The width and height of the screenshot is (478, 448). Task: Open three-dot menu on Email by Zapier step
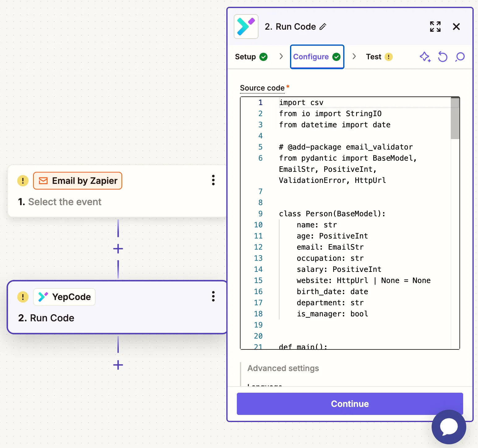pyautogui.click(x=213, y=180)
